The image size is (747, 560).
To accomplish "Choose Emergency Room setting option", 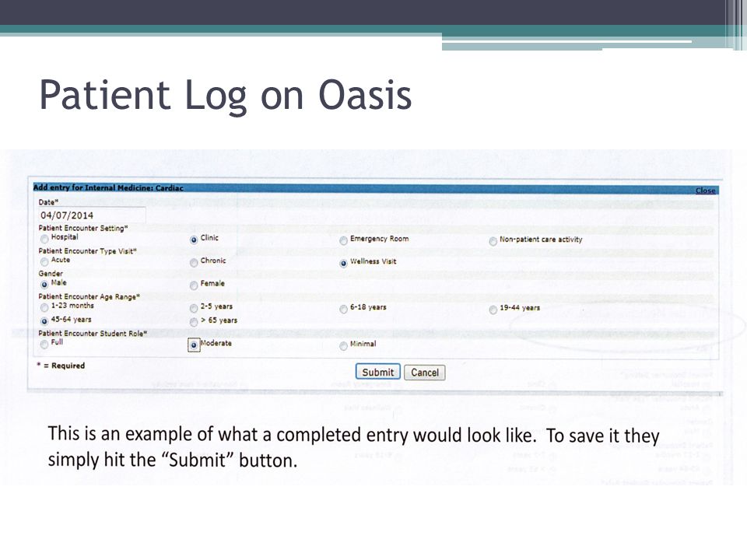I will [x=343, y=240].
